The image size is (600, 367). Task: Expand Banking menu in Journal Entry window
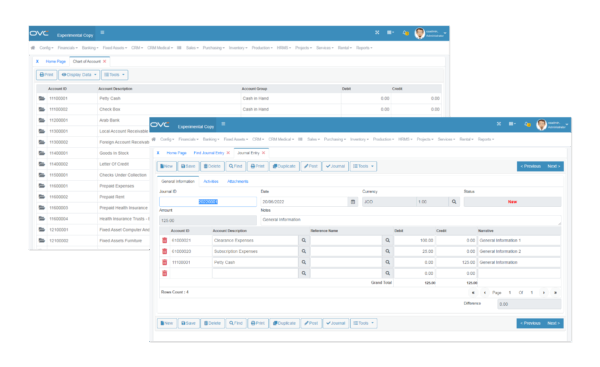click(211, 139)
